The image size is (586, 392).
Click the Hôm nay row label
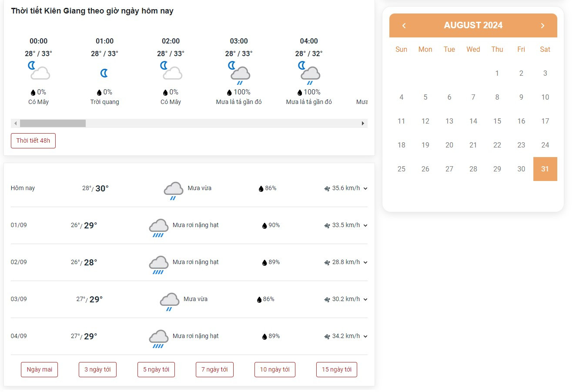pyautogui.click(x=23, y=188)
